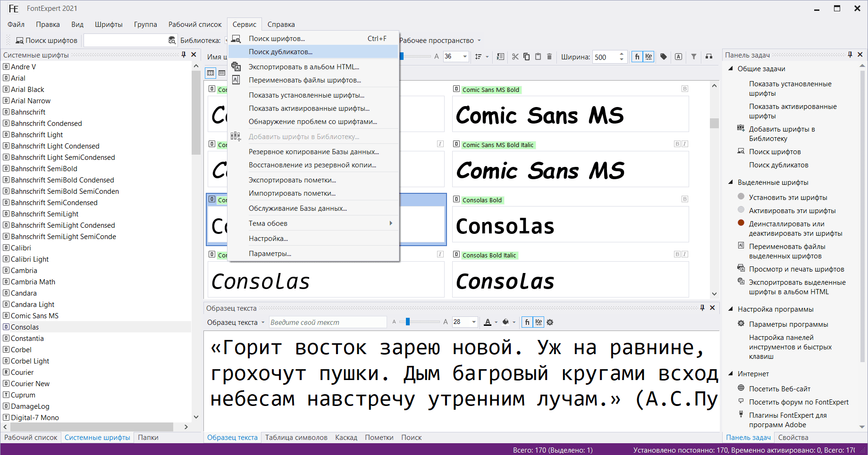Image resolution: width=868 pixels, height=455 pixels.
Task: Click the globe icon beside Посетить Веб-сайт
Action: 741,388
